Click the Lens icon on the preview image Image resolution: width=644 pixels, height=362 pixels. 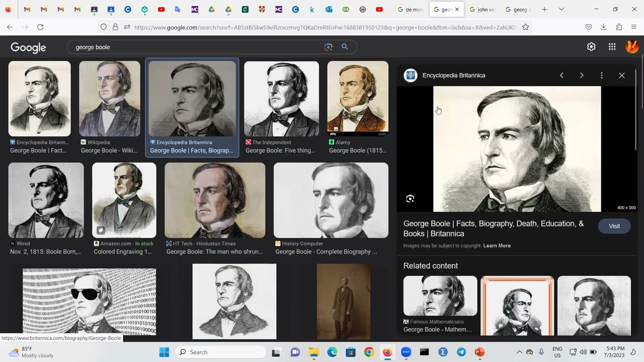click(410, 199)
